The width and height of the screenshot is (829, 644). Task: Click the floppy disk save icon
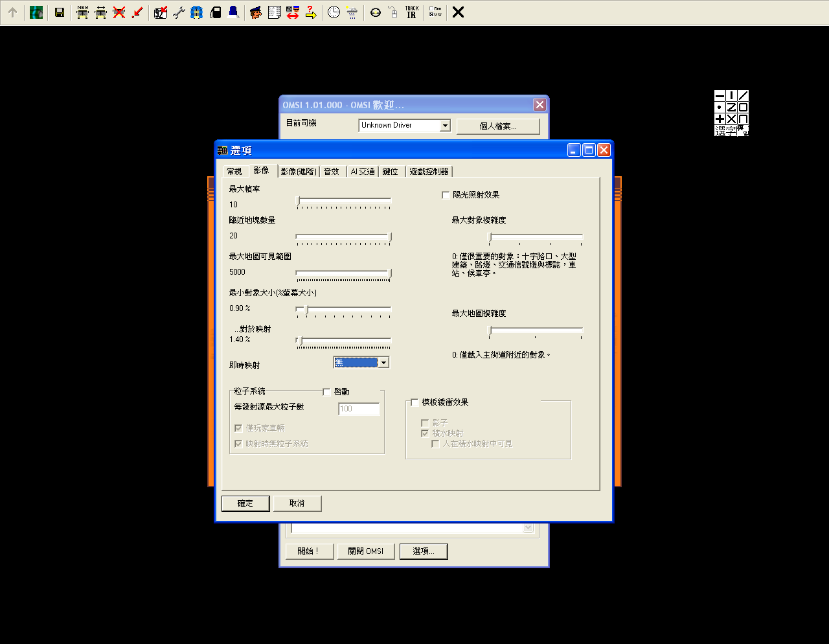click(x=60, y=12)
